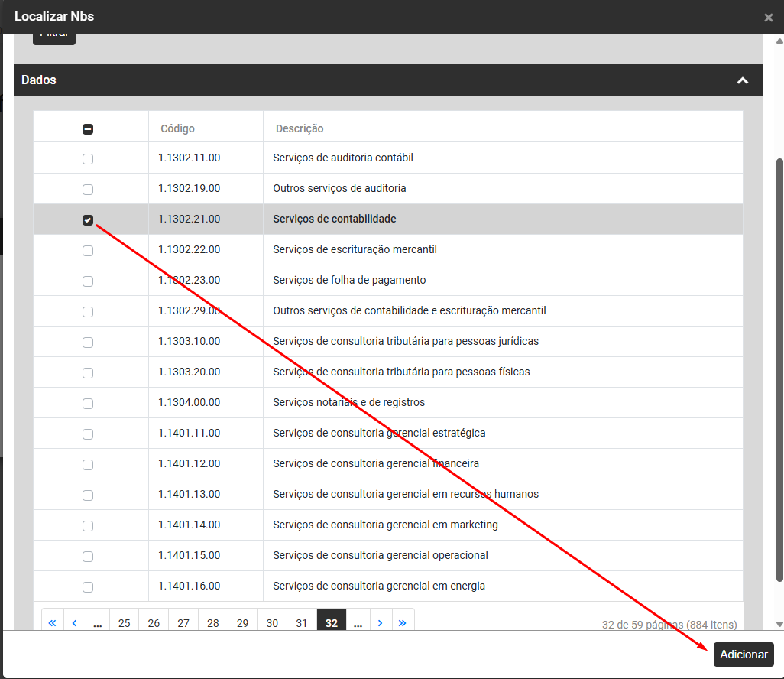Screen dimensions: 784x679
Task: Toggle the select-all header checkbox
Action: point(88,129)
